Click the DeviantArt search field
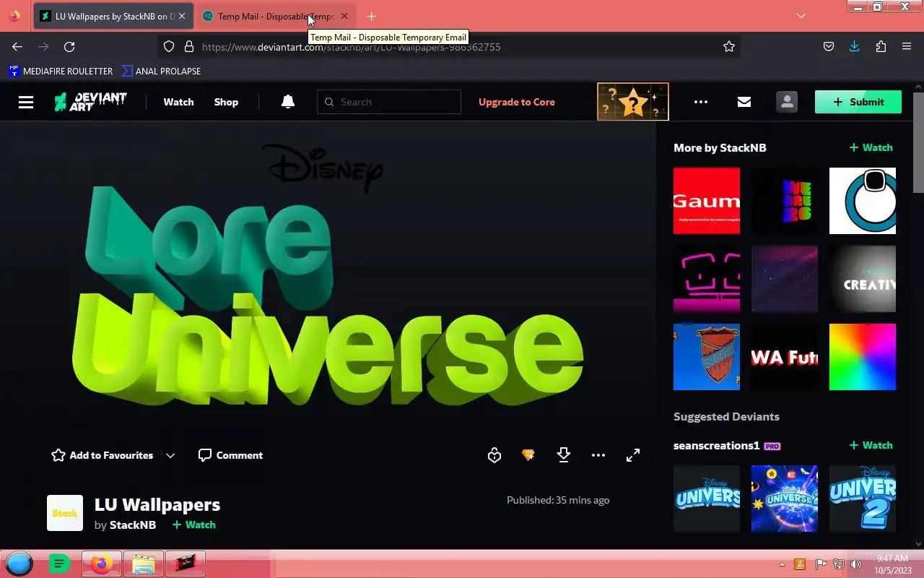Viewport: 924px width, 578px height. click(x=389, y=102)
